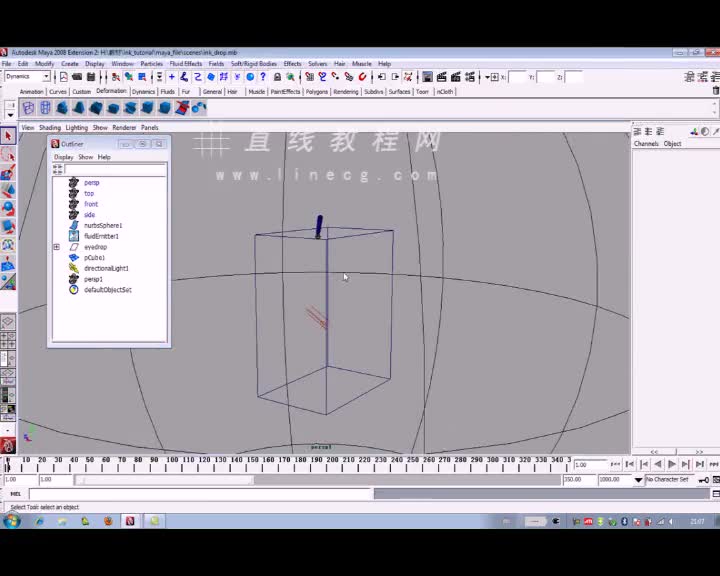Toggle the auto keyframe key icon
The image size is (720, 576).
point(703,480)
